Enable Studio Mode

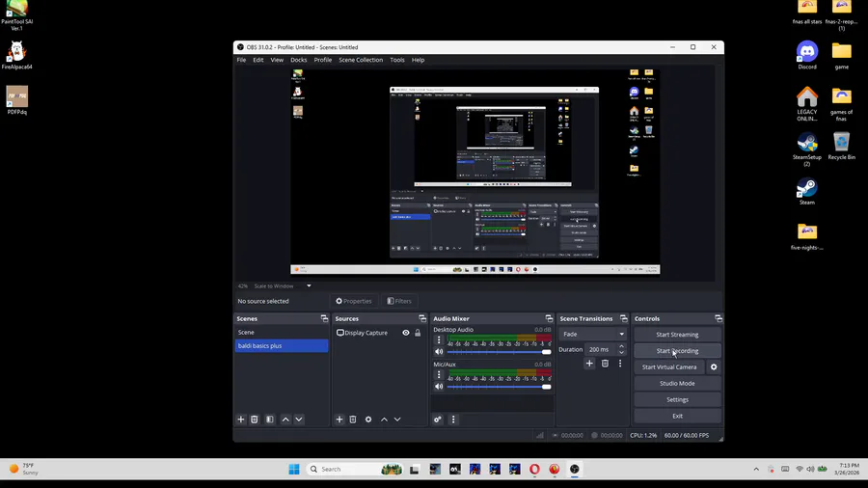pos(678,384)
